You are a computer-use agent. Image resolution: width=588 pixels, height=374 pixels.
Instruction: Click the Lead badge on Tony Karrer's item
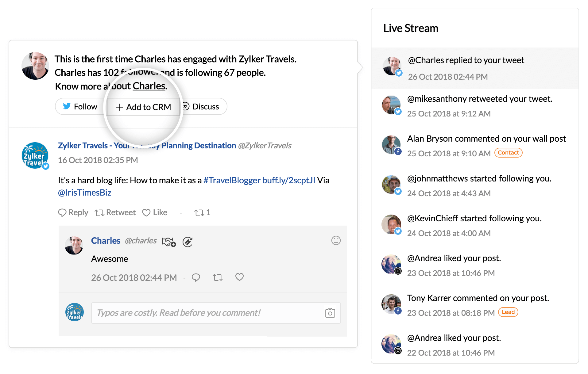[508, 312]
